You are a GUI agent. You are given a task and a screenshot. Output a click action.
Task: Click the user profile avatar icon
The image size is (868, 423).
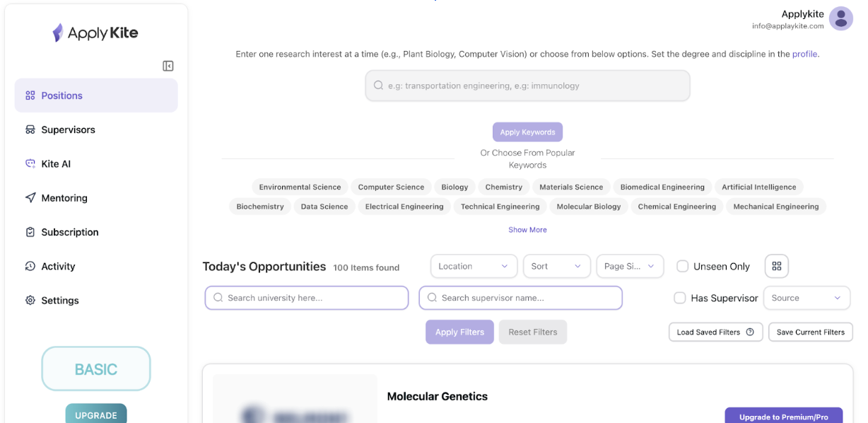840,19
